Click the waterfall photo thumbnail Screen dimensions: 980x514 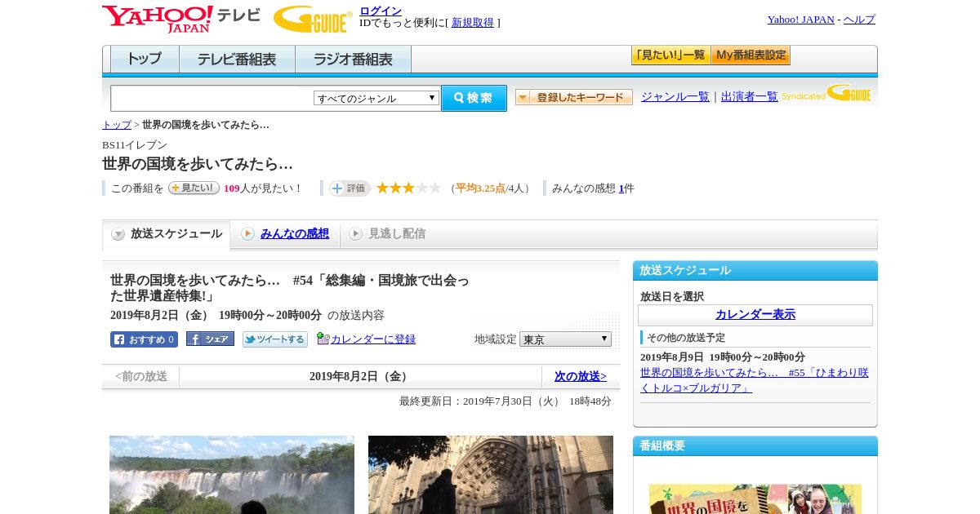click(232, 475)
